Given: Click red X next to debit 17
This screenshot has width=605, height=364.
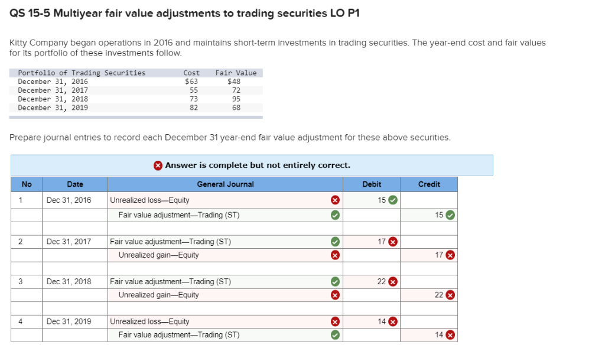Looking at the screenshot, I should coord(393,242).
